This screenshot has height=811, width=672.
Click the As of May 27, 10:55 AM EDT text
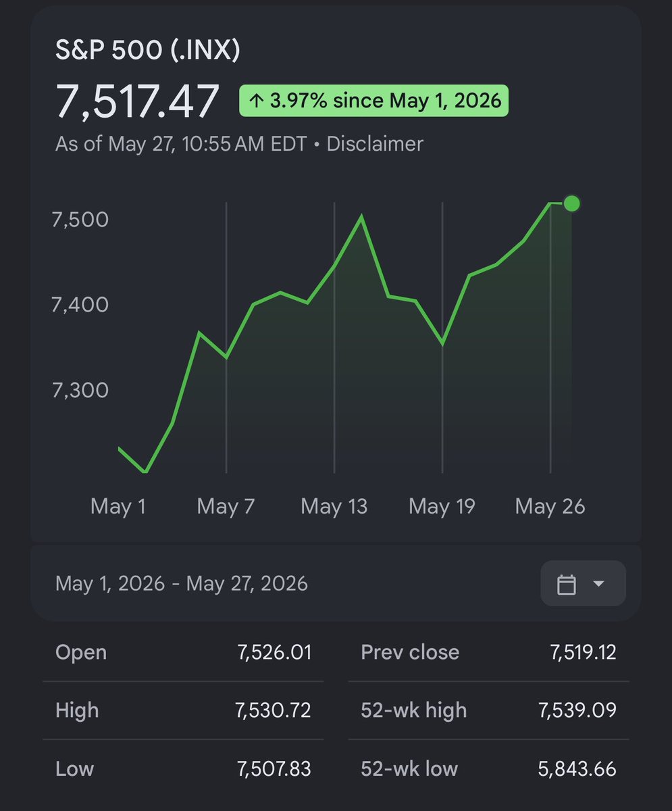[x=181, y=144]
